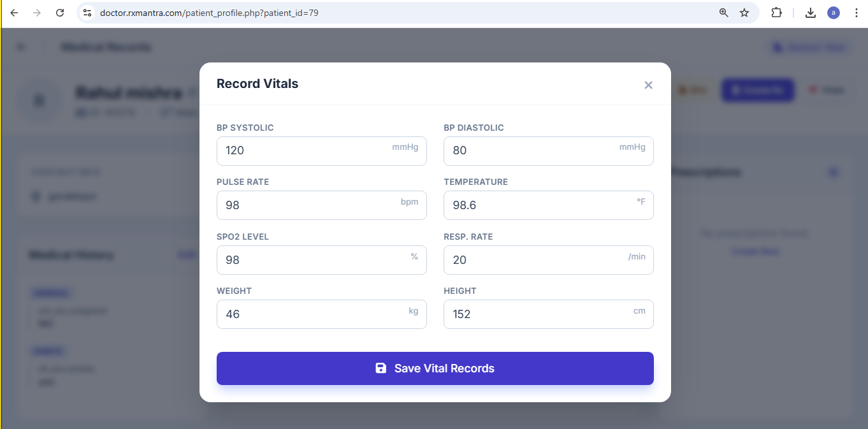Click the zoom magnifier icon in address bar

pyautogui.click(x=723, y=13)
